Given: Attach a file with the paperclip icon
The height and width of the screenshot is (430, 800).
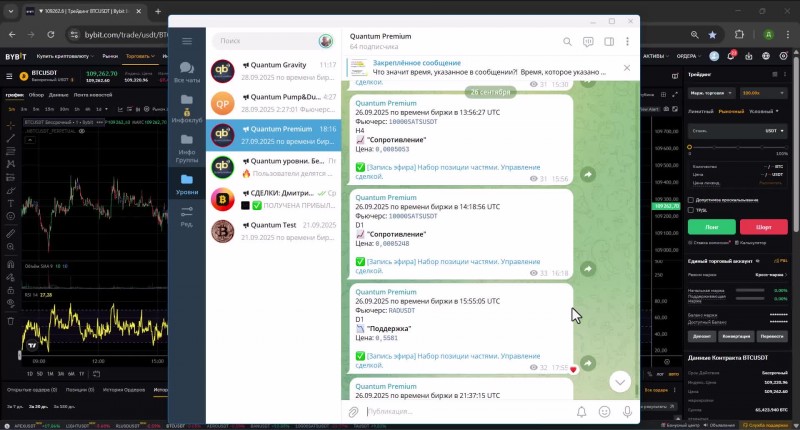Looking at the screenshot, I should pyautogui.click(x=353, y=412).
